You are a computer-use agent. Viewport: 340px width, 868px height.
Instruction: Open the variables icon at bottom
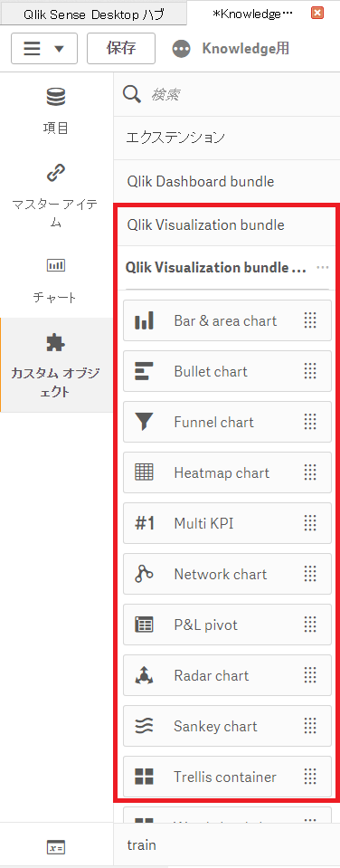[x=56, y=847]
